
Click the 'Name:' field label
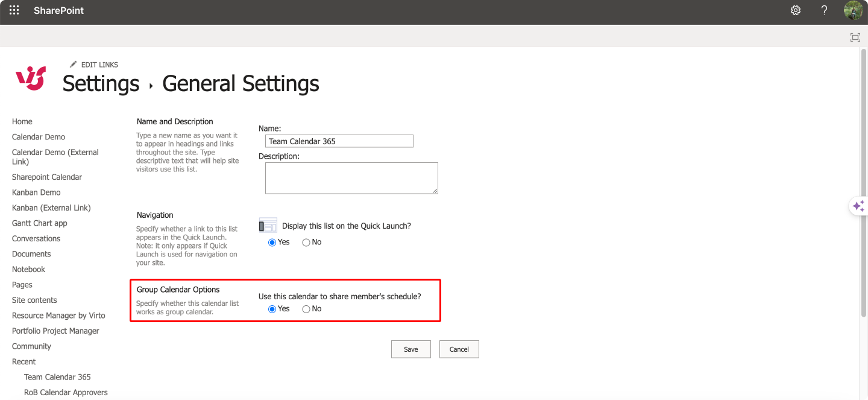[x=270, y=129]
